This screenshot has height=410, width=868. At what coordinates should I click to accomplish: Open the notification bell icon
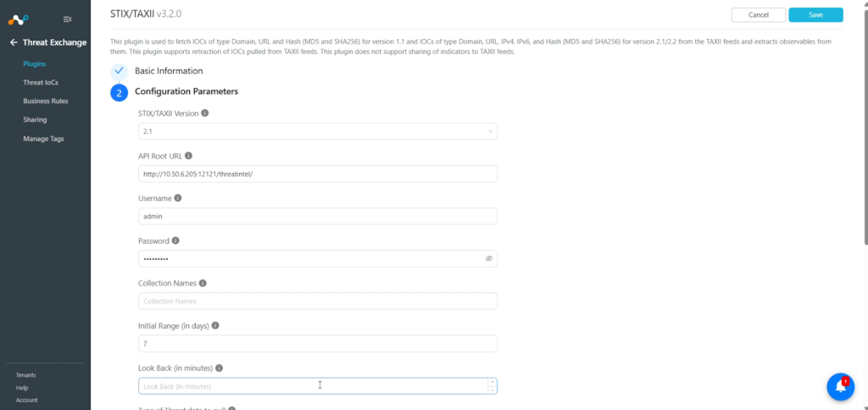[x=840, y=387]
